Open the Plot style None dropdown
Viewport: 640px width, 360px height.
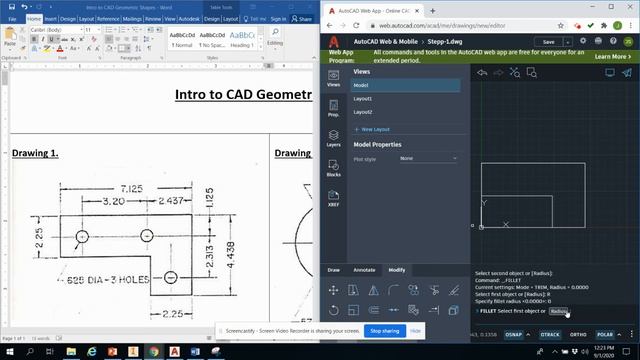pyautogui.click(x=428, y=158)
